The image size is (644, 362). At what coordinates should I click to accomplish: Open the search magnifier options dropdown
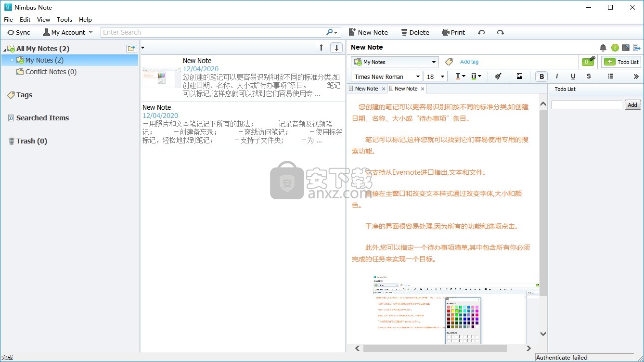click(x=333, y=32)
